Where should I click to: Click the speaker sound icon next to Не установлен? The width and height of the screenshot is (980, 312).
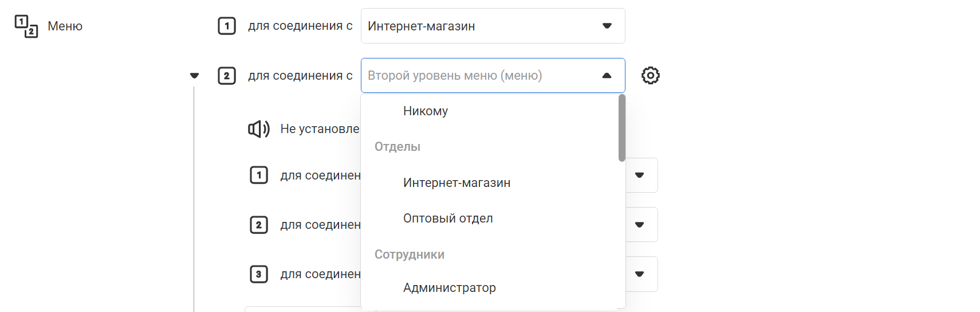[259, 129]
